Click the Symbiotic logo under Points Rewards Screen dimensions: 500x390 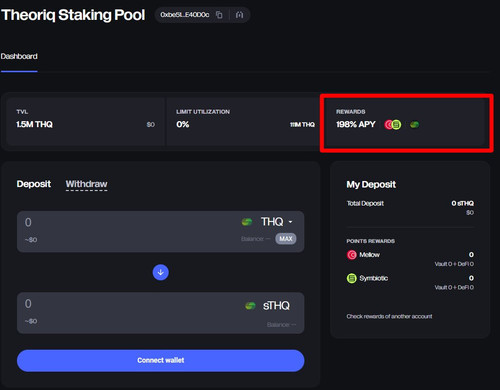352,278
